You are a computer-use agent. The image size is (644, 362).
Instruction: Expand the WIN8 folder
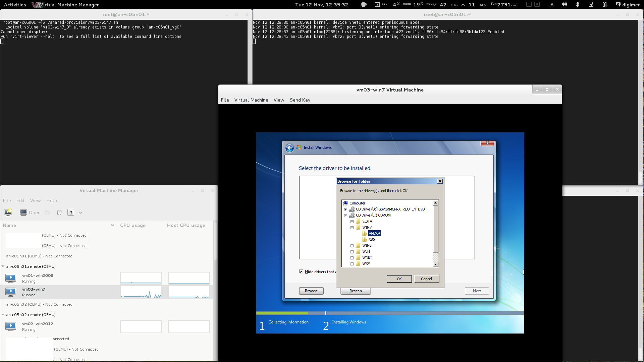[352, 246]
